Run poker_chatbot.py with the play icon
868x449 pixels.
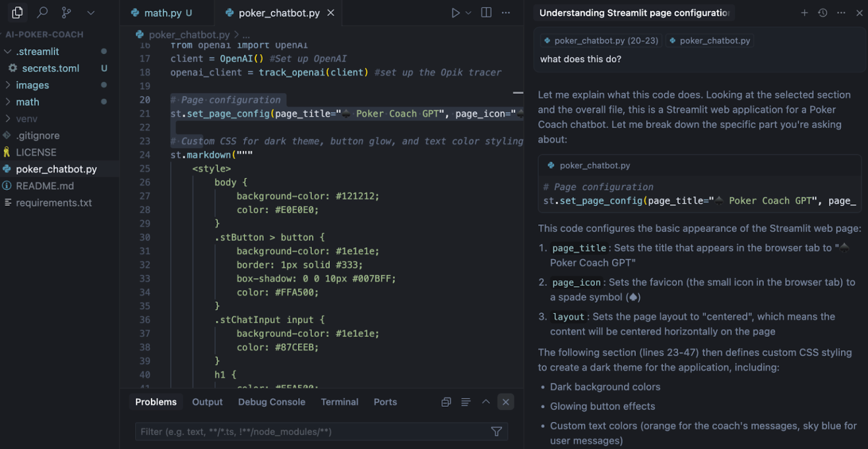(x=455, y=12)
